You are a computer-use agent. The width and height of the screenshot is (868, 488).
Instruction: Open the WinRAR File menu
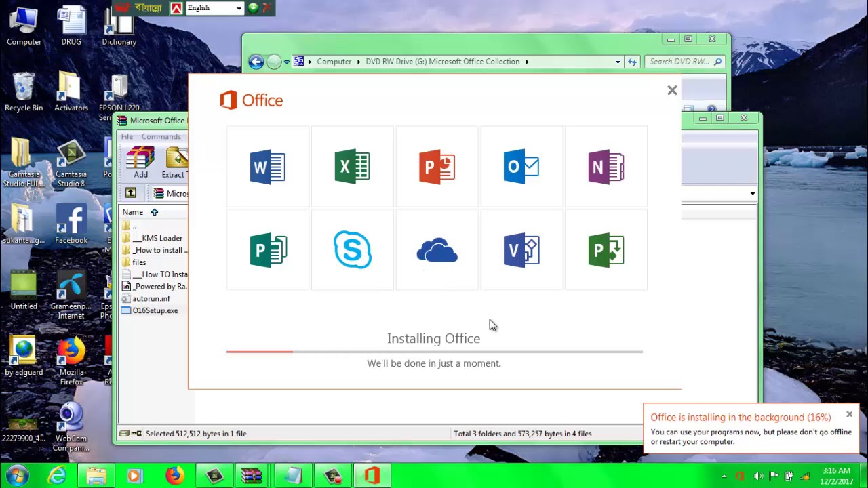127,136
